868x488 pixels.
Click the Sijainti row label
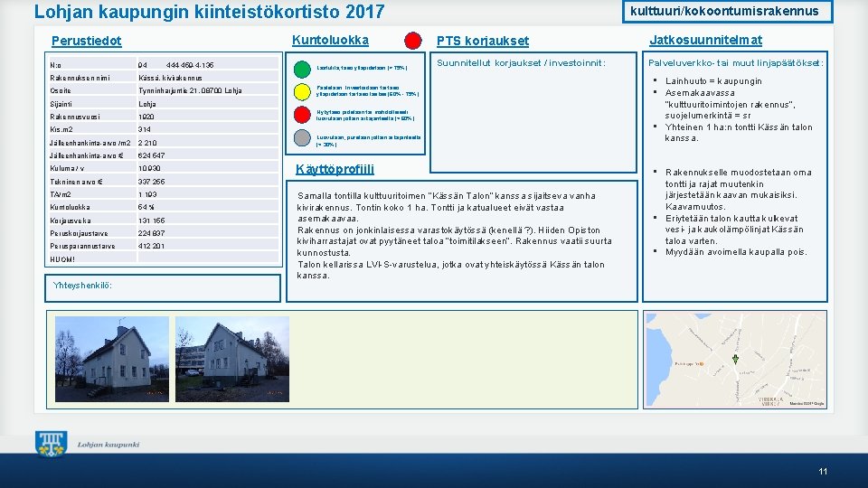click(61, 104)
